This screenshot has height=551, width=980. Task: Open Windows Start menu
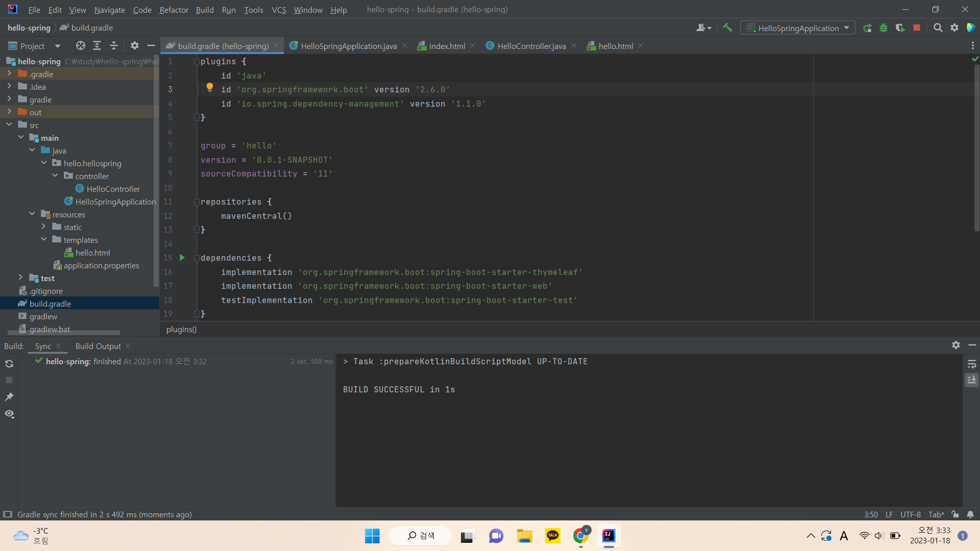tap(372, 536)
